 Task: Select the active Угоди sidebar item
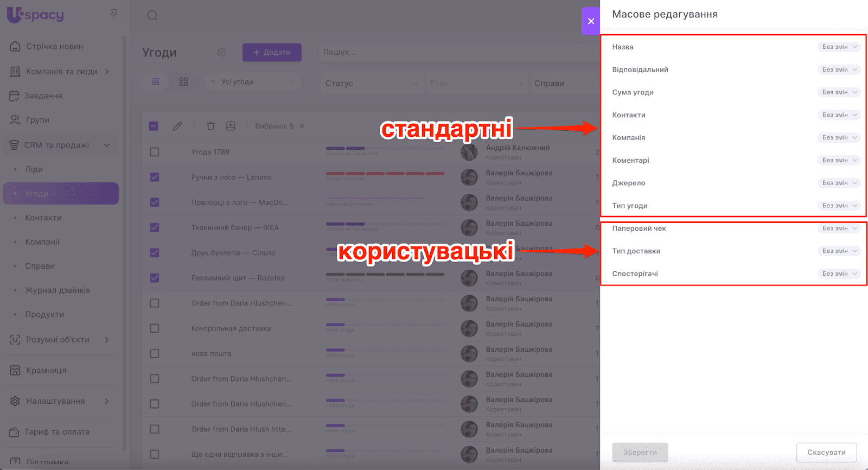point(61,194)
